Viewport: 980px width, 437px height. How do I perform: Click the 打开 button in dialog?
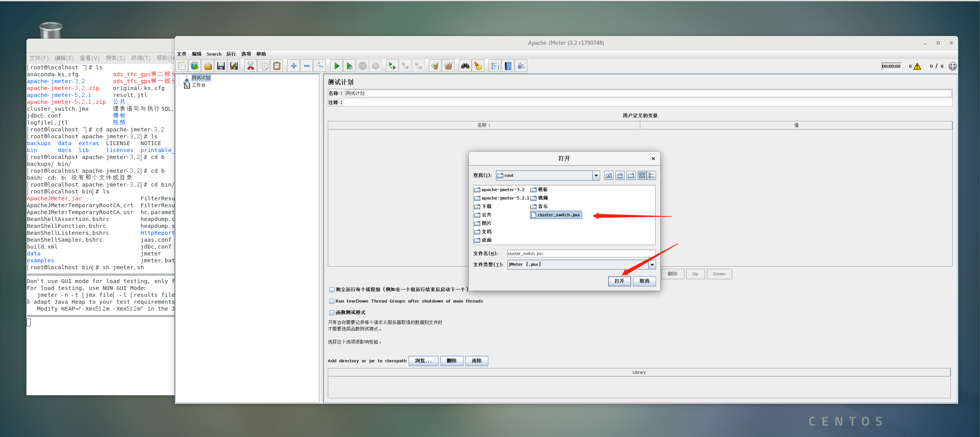619,281
